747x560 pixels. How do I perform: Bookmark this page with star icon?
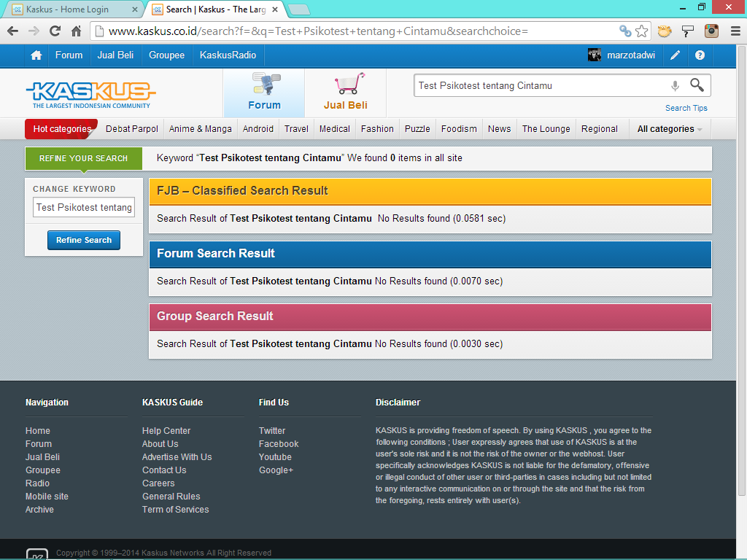642,31
